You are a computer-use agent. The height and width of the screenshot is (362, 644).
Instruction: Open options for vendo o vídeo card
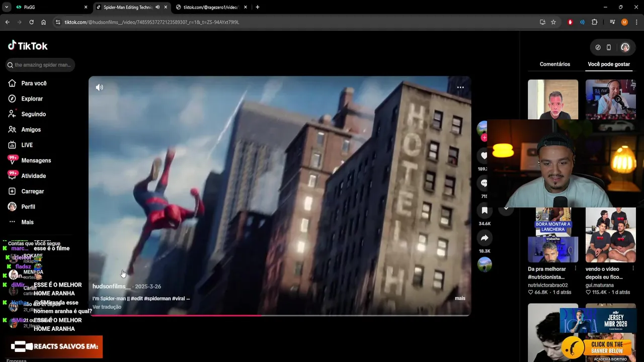pyautogui.click(x=633, y=269)
